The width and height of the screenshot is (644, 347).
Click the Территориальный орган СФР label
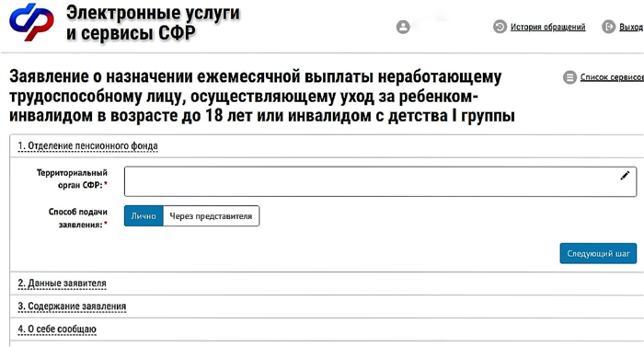72,179
